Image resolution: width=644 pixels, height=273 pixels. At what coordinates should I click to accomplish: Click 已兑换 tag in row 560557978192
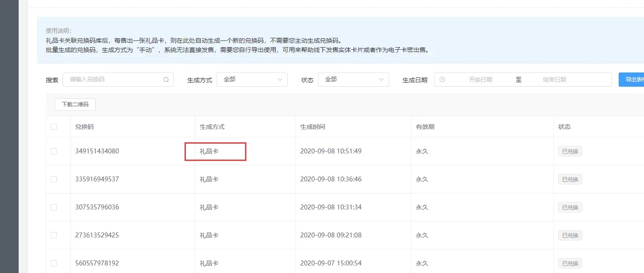point(570,263)
